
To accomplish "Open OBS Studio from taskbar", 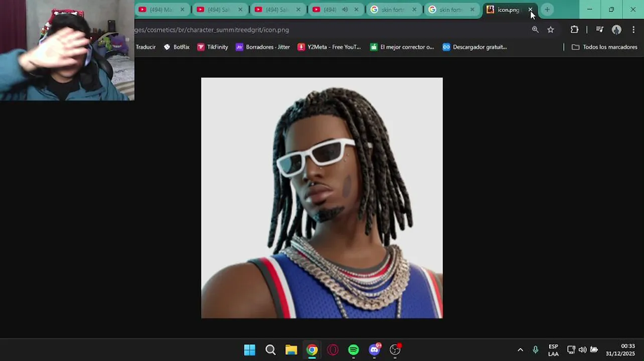I will (395, 350).
